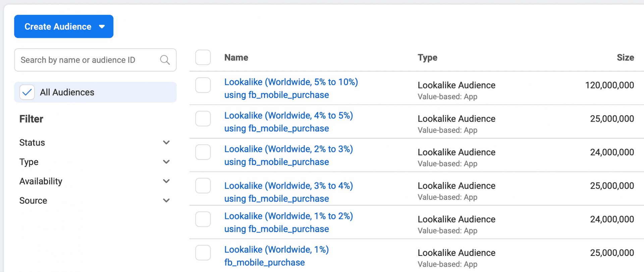The width and height of the screenshot is (644, 272).
Task: Expand the Availability filter
Action: tap(166, 181)
